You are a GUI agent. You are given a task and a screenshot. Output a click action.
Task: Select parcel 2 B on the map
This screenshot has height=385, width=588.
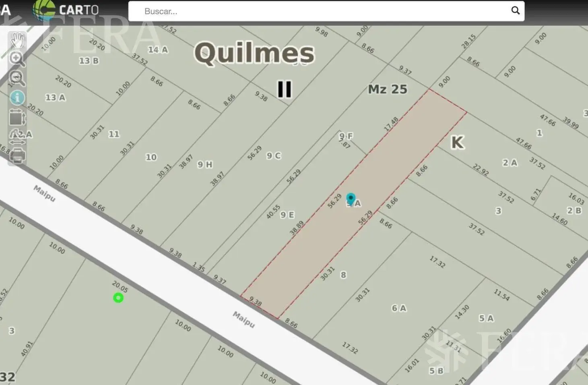tap(574, 211)
